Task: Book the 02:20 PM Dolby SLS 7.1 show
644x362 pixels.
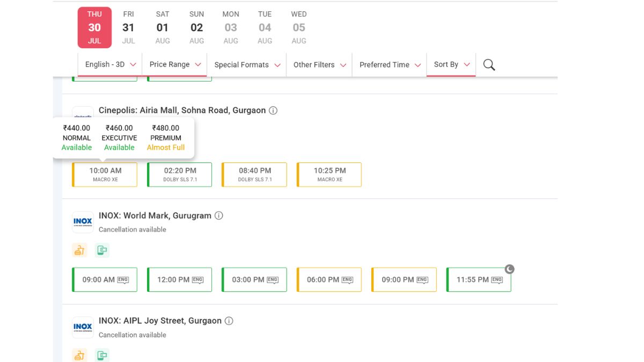Action: click(x=180, y=175)
